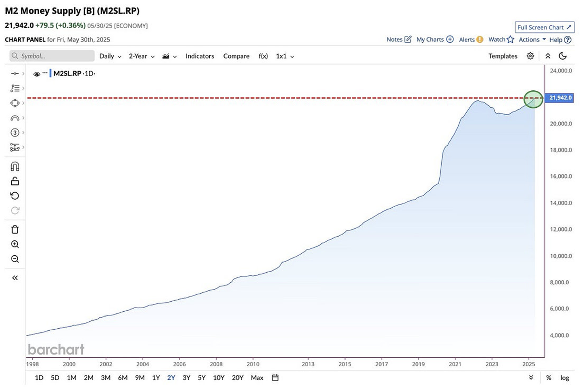Screen dimensions: 580x392
Task: Add chart to My Charts
Action: pyautogui.click(x=435, y=40)
